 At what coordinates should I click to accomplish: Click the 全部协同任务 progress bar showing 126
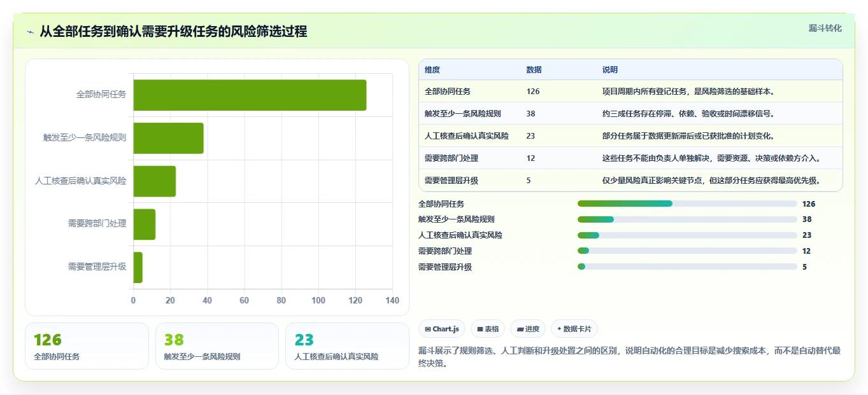687,204
